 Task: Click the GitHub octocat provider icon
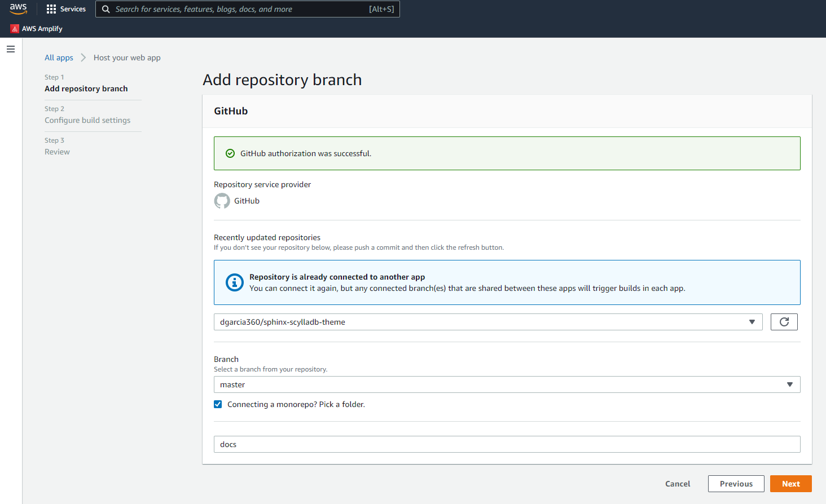tap(222, 201)
